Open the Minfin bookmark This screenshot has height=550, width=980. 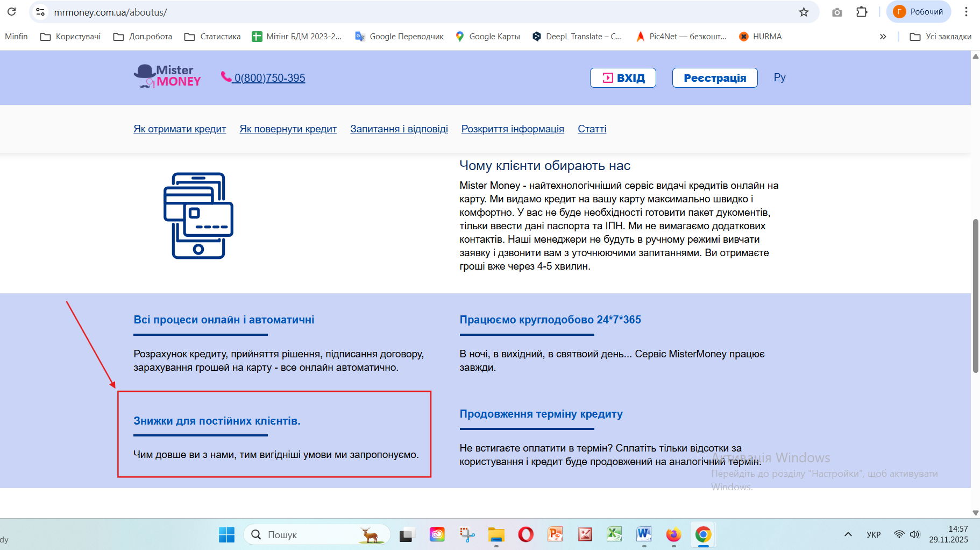coord(16,37)
